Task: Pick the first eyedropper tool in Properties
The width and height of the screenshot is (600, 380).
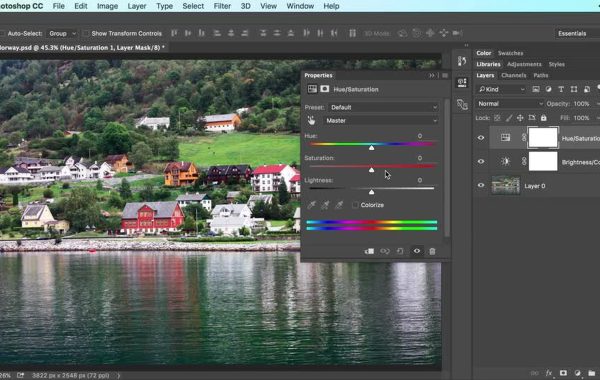Action: point(311,205)
